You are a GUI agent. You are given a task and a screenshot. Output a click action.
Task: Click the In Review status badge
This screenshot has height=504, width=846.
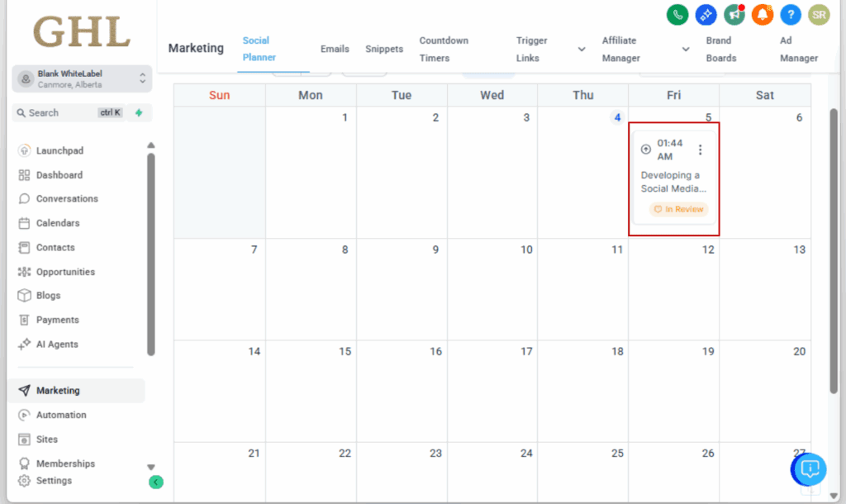point(679,209)
